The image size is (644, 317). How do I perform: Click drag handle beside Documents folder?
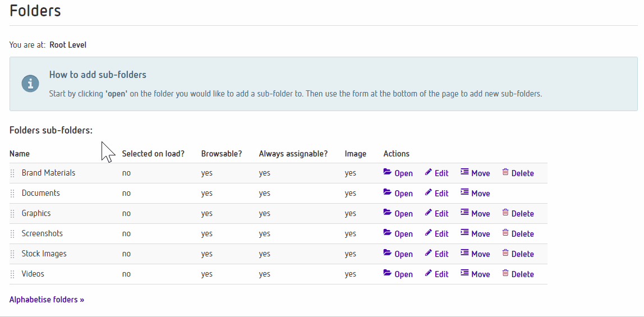point(12,194)
